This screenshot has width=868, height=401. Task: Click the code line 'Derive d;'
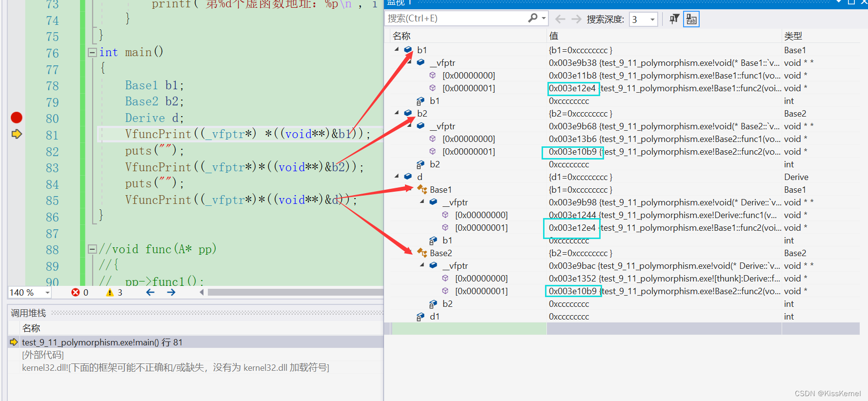(x=154, y=118)
